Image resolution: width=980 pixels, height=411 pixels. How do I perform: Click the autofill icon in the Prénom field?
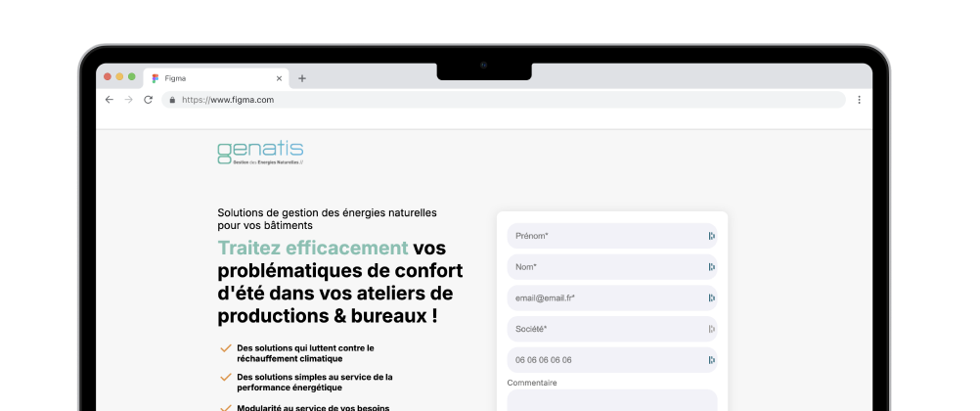tap(711, 236)
